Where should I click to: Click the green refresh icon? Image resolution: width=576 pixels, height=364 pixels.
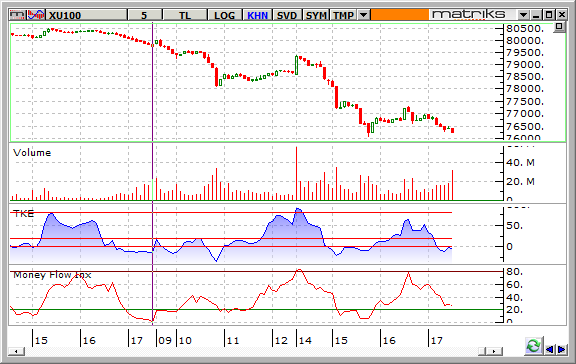(x=533, y=346)
